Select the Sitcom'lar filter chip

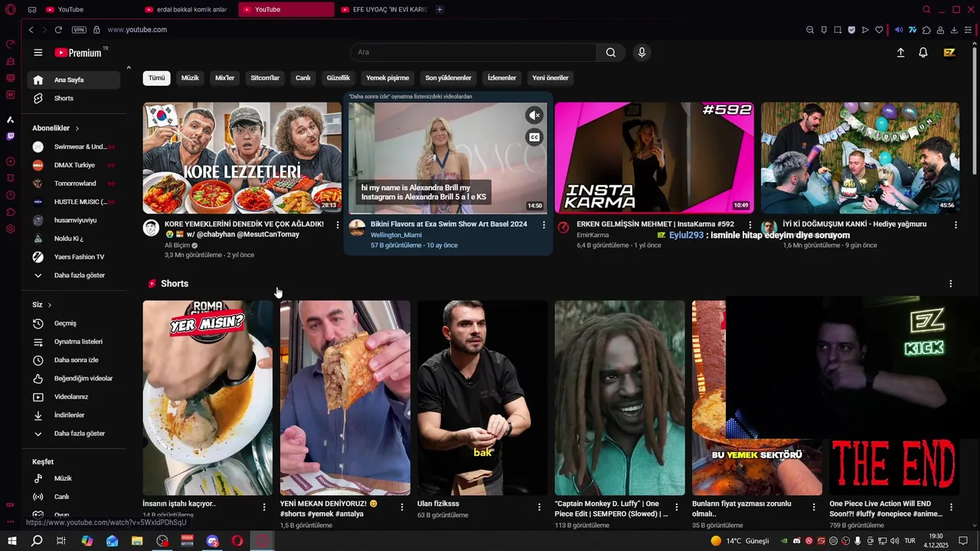265,78
